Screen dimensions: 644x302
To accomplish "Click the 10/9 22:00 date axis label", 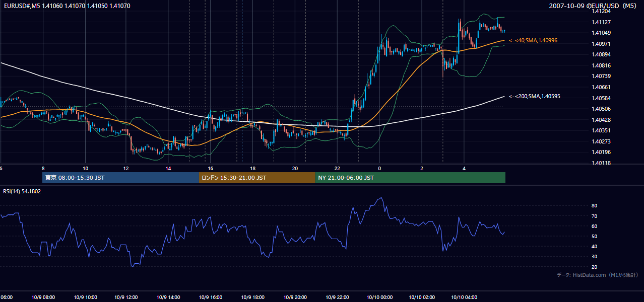I will tap(337, 297).
